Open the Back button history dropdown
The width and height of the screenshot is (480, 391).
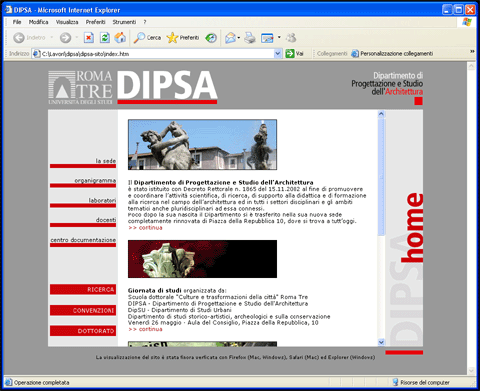coord(52,37)
